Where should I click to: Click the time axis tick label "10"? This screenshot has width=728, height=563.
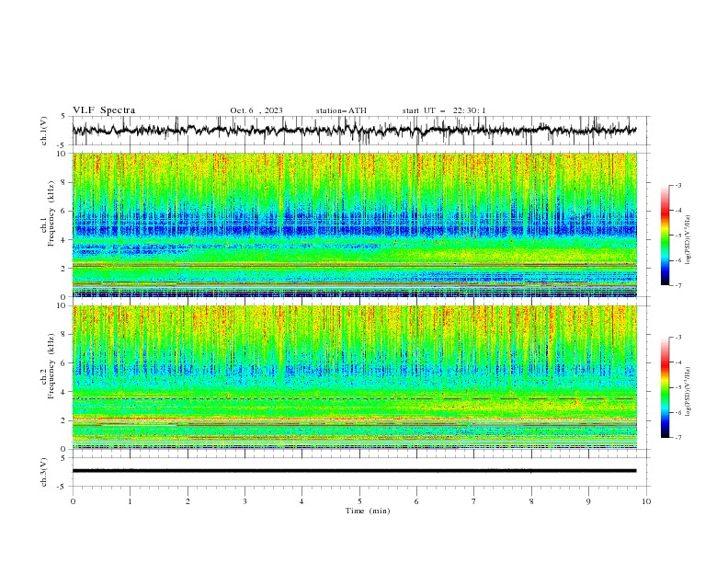click(646, 501)
